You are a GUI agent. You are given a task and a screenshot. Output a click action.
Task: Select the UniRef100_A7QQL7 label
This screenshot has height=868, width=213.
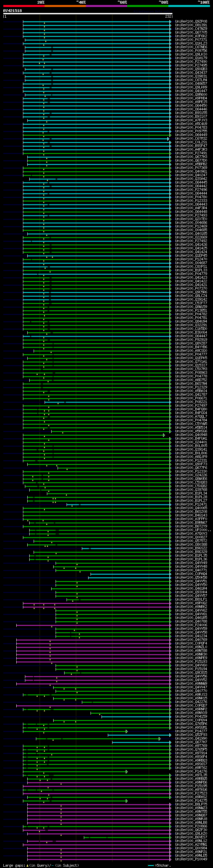coord(191,417)
